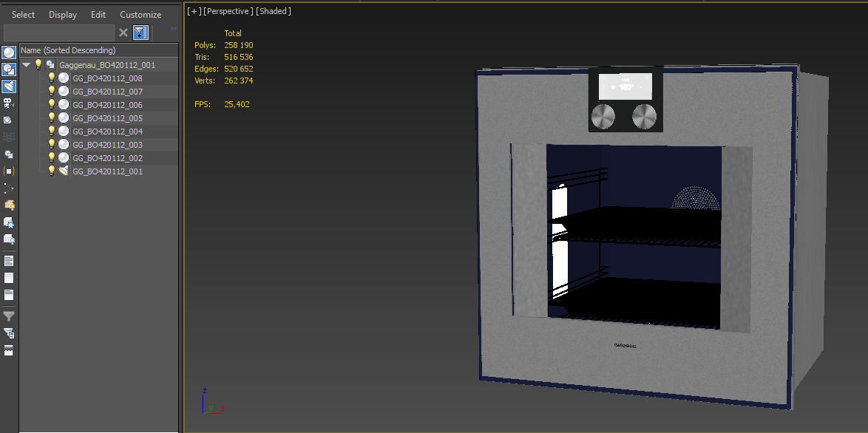Hide GG_BO420112_008 via its lightbulb
The image size is (868, 433).
(x=52, y=78)
